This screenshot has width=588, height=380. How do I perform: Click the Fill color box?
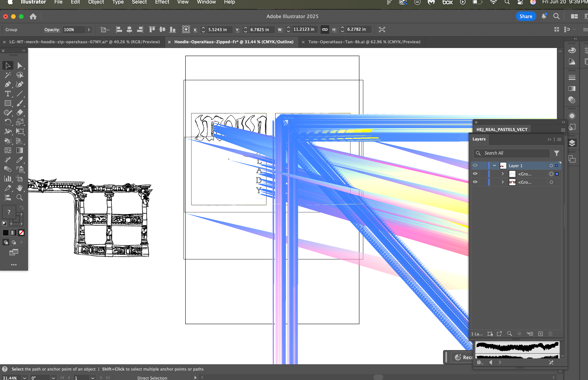click(9, 212)
